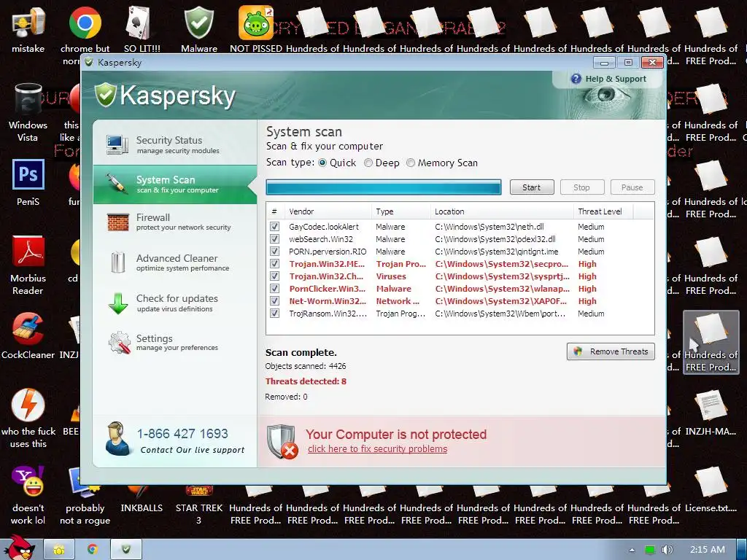Select the STAR TREK 3 desktop icon
Screen dimensions: 747x560
pos(199,505)
